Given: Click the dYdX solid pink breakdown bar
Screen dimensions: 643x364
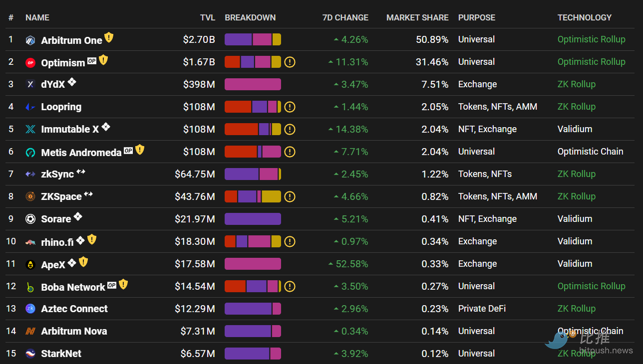Looking at the screenshot, I should point(253,84).
